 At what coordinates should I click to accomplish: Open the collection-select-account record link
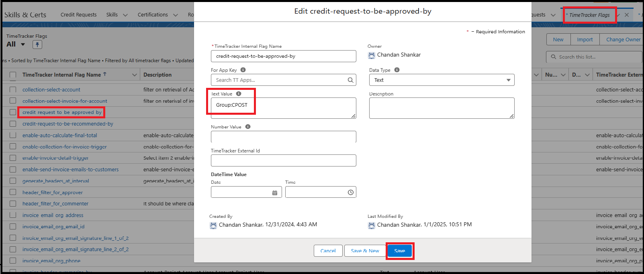tap(51, 89)
